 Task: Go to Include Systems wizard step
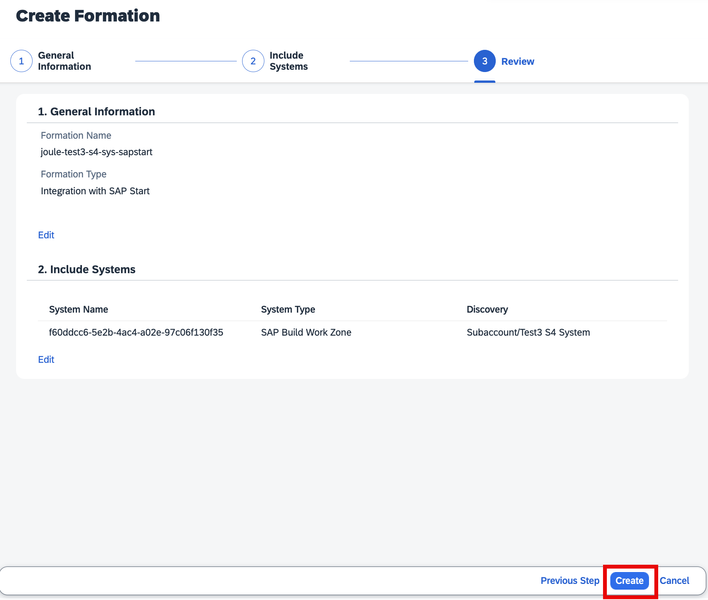[x=289, y=61]
